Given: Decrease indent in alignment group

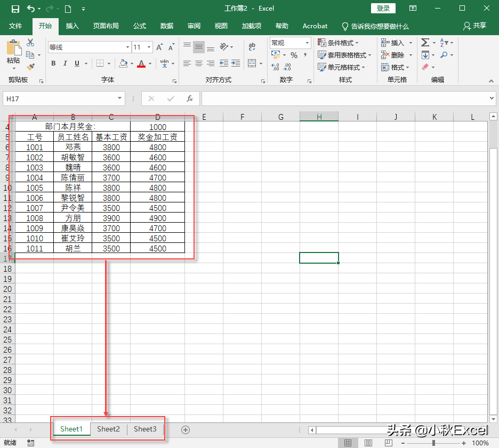Looking at the screenshot, I should (224, 63).
